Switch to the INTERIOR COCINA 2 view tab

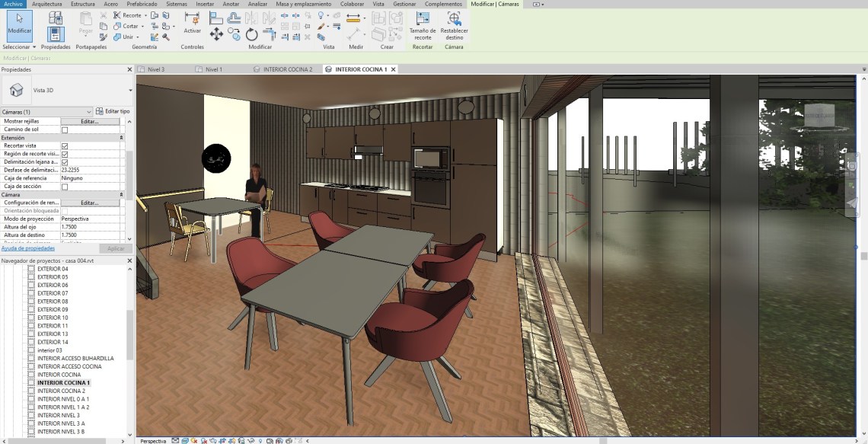[x=287, y=69]
